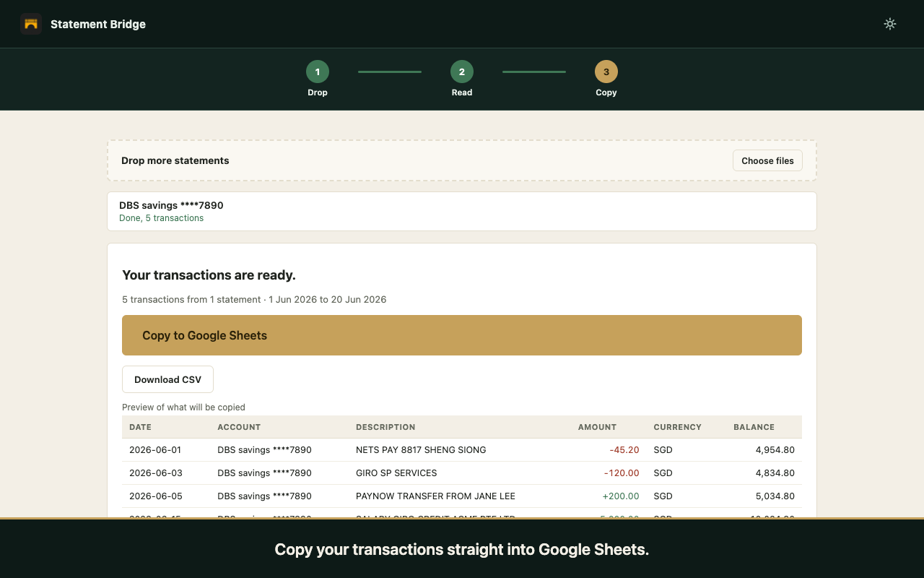Click the DATE column header

click(140, 427)
